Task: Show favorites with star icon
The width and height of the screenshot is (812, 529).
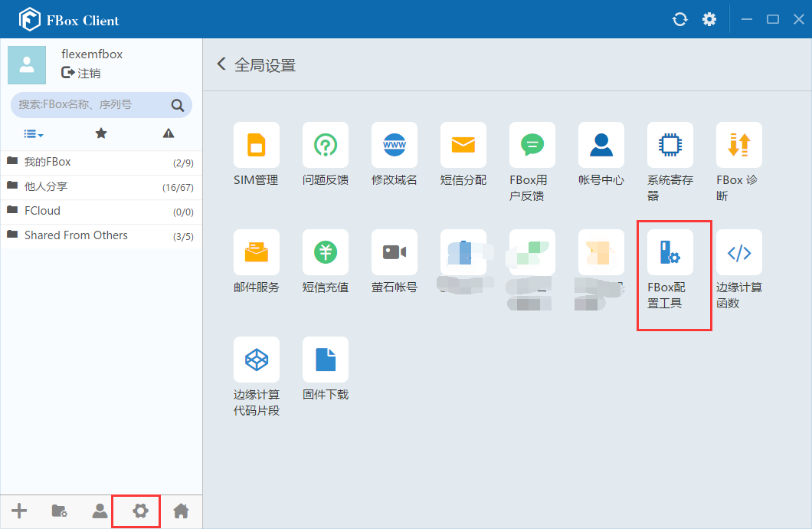Action: pyautogui.click(x=101, y=133)
